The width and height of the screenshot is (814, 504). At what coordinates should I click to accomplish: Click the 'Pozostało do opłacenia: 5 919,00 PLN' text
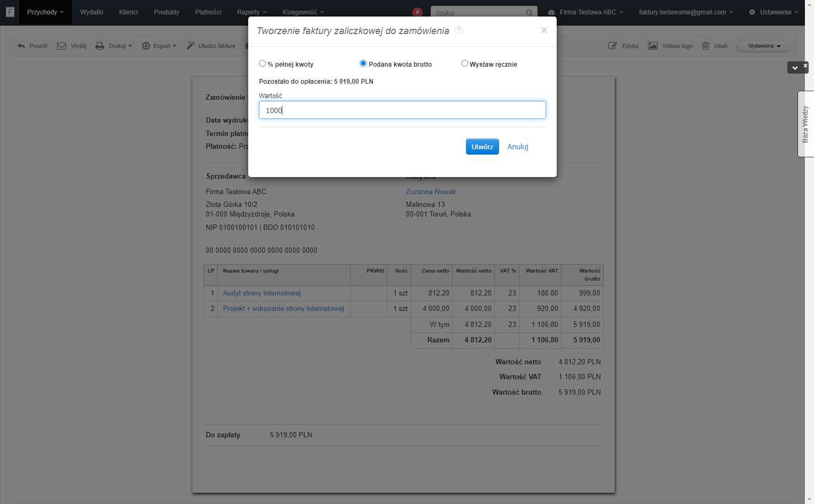[x=316, y=82]
